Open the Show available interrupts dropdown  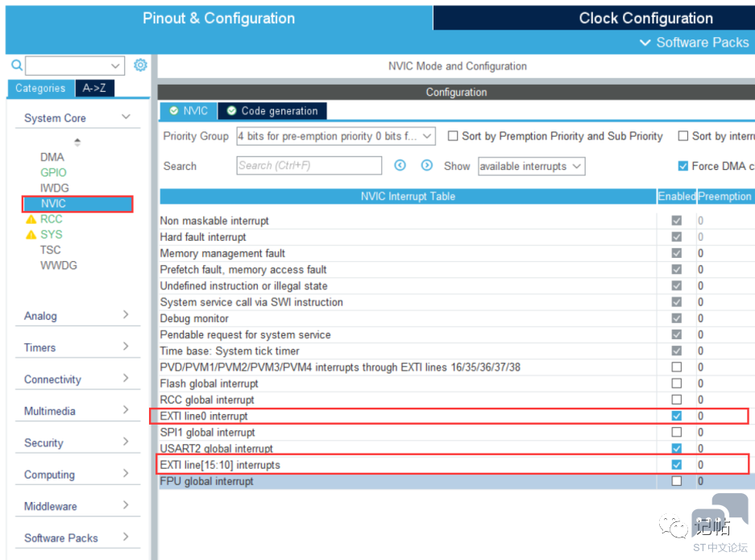[531, 166]
